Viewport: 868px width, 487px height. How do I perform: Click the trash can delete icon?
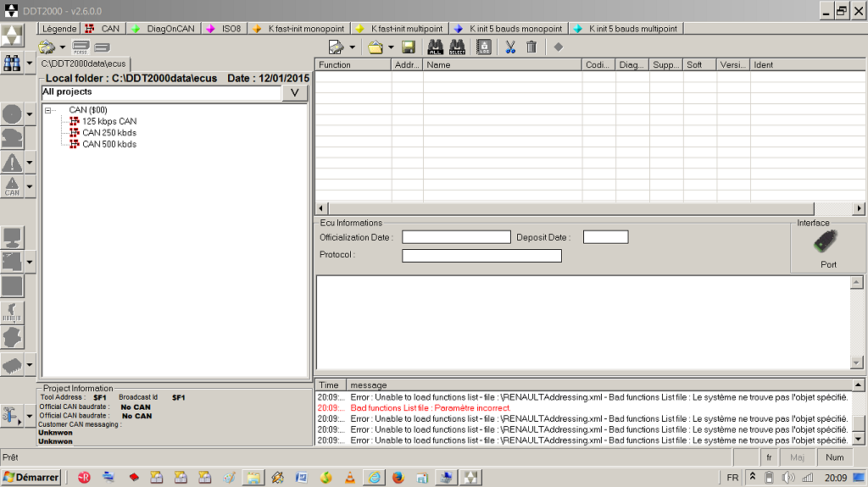531,47
